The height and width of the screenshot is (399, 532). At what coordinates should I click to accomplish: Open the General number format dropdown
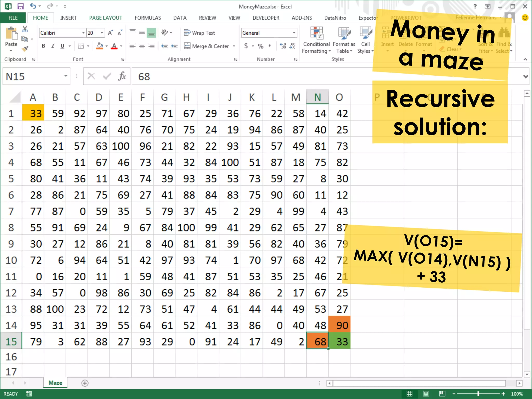click(x=294, y=33)
